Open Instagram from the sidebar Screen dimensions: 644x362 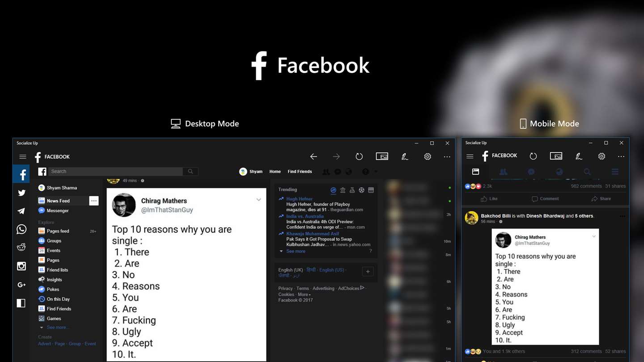21,266
